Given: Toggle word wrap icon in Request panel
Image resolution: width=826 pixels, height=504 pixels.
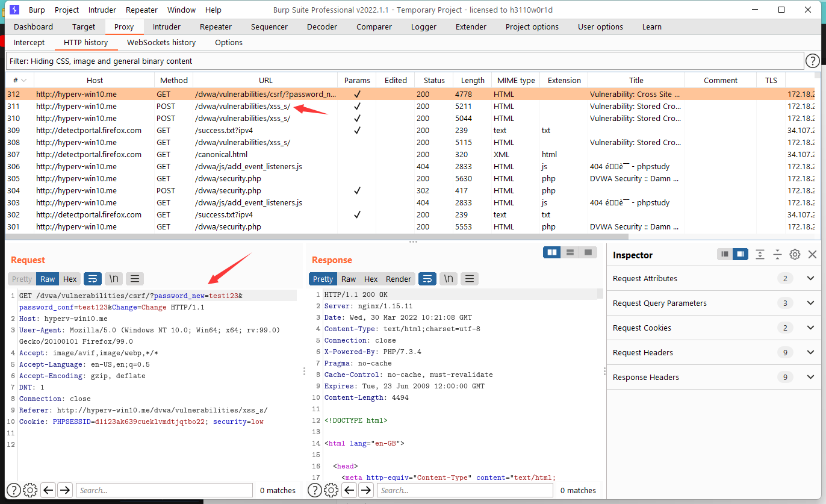Looking at the screenshot, I should (x=93, y=279).
